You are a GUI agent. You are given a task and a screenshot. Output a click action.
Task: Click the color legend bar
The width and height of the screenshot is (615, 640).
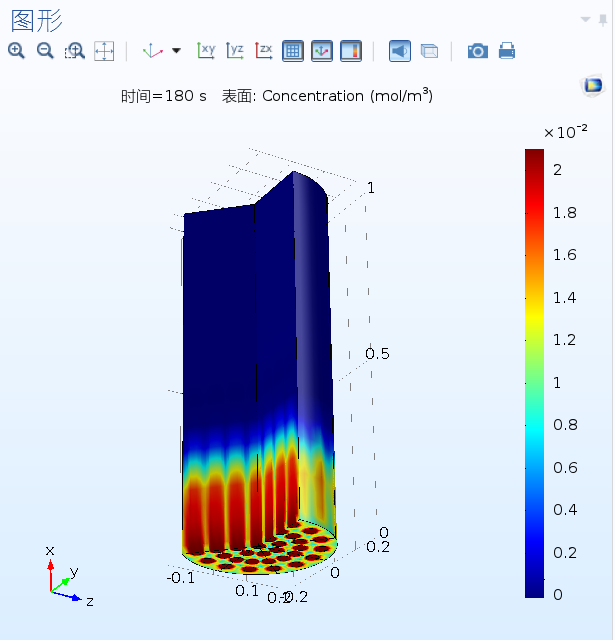point(534,373)
